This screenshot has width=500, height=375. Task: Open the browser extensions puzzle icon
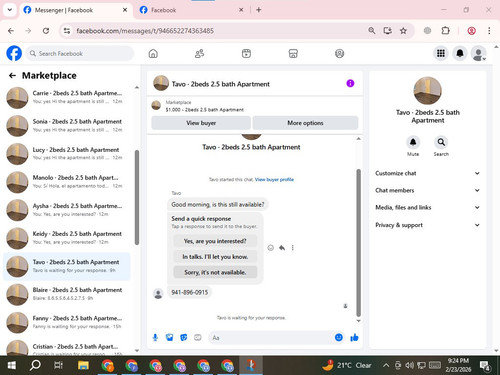click(445, 31)
